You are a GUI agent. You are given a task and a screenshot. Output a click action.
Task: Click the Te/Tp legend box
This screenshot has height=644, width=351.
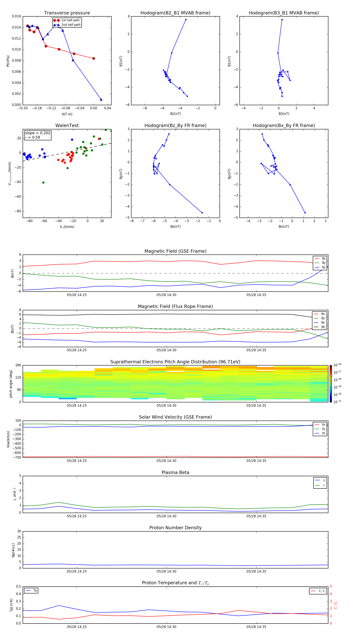318,591
